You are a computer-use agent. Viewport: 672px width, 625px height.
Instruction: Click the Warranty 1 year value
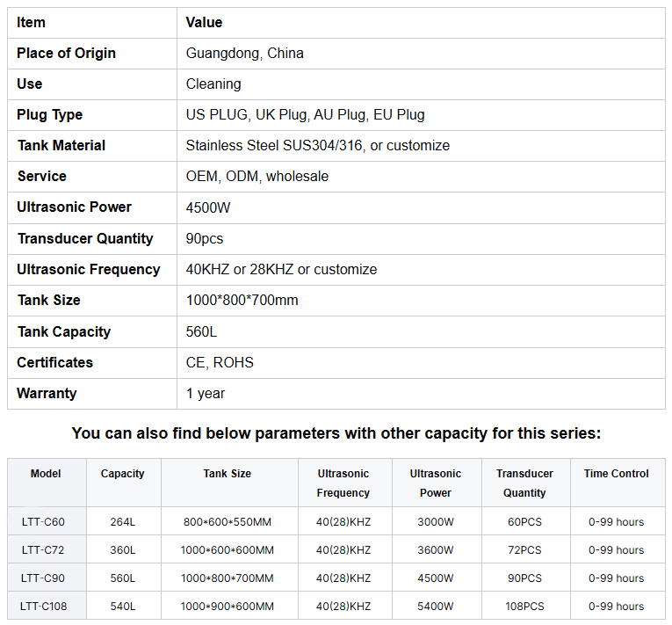(x=206, y=393)
